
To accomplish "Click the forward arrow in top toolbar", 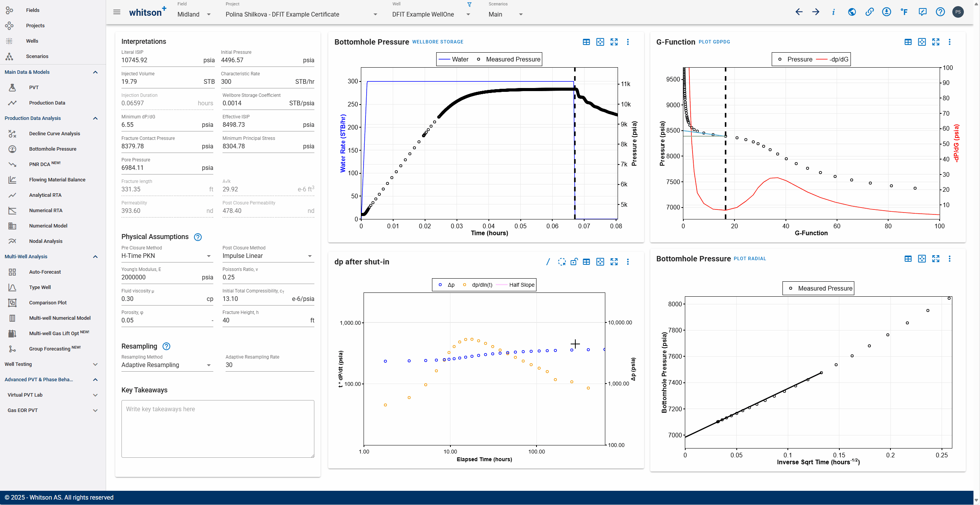I will click(x=816, y=12).
